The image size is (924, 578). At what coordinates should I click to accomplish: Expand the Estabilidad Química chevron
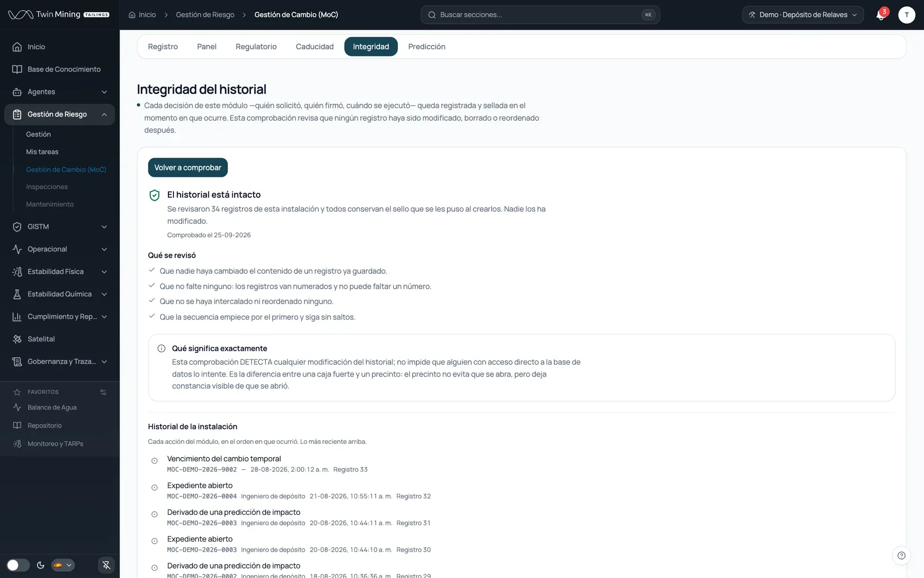[x=104, y=294]
